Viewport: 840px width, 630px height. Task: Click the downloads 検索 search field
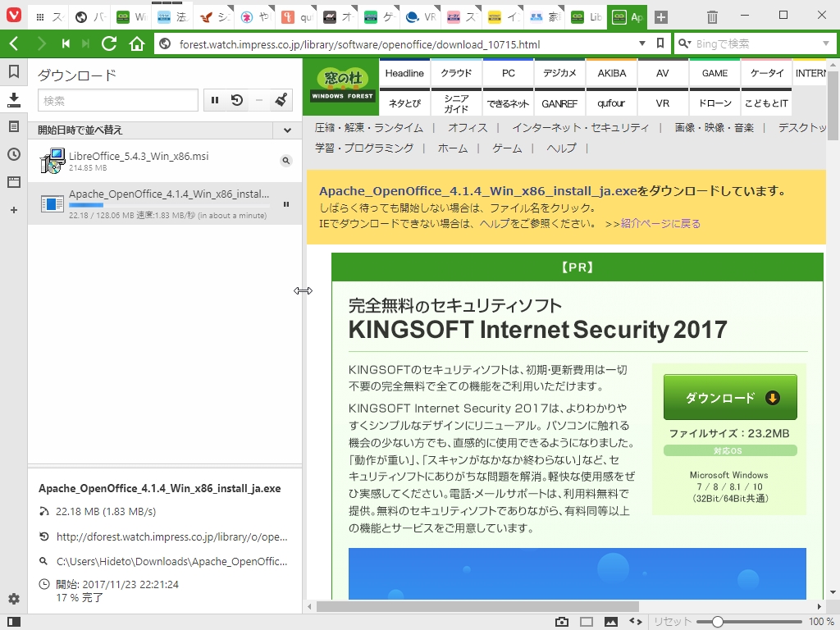click(117, 99)
